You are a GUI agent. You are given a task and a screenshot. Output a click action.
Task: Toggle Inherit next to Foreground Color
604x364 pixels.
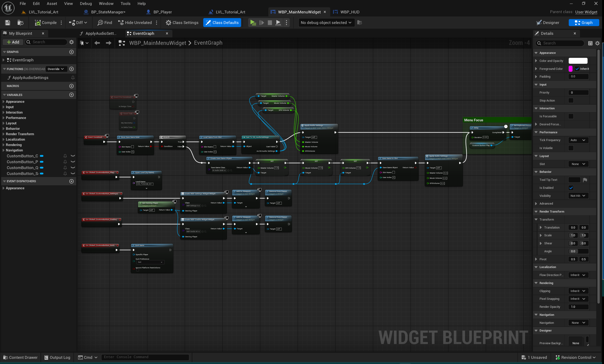577,69
